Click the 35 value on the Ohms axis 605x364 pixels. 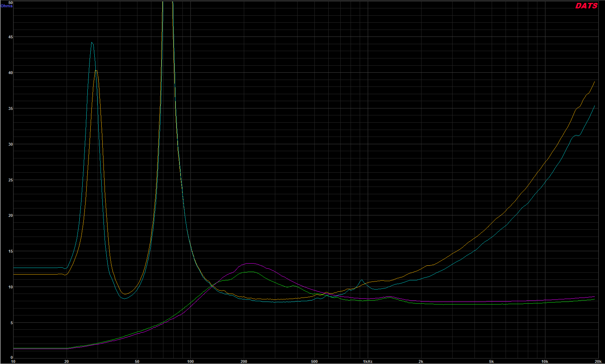point(11,109)
